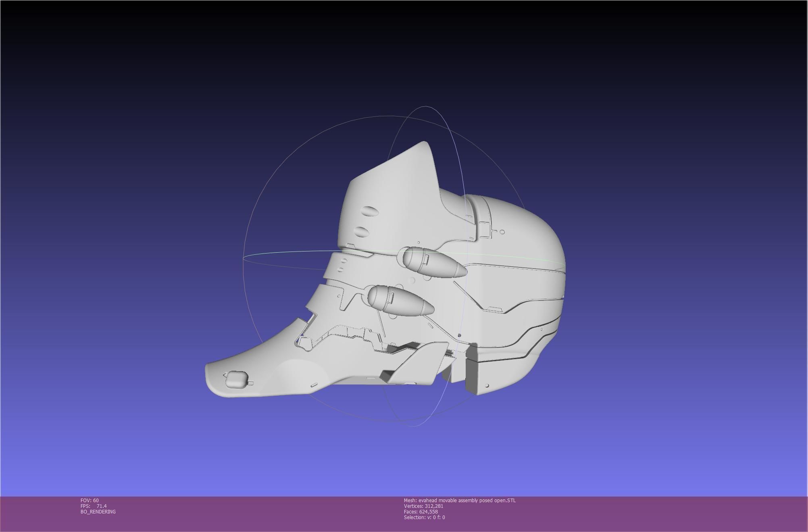Image resolution: width=808 pixels, height=532 pixels.
Task: Click the FPS: 71.4 readout
Action: point(94,506)
